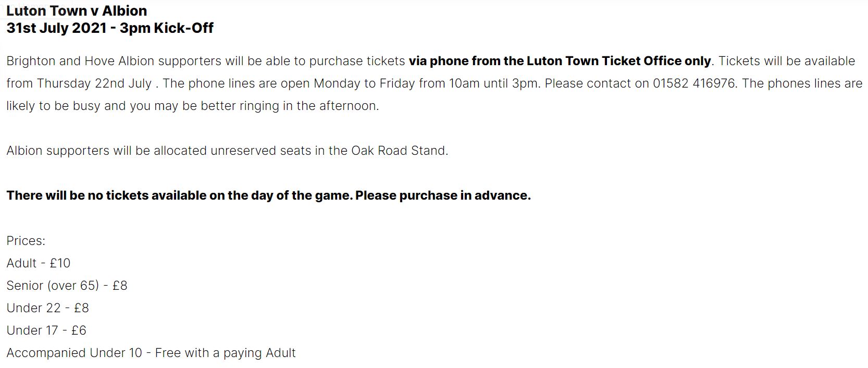Click the Luton Town v Albion heading
868x368 pixels.
(77, 10)
